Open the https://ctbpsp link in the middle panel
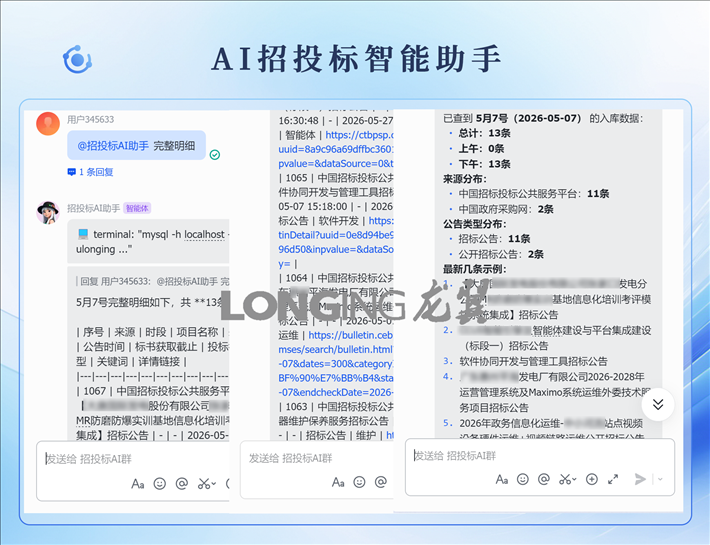This screenshot has width=710, height=545. (x=359, y=135)
